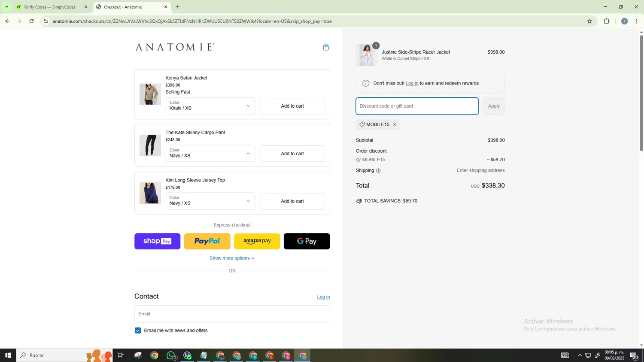Click Kate Skinny Cargo Pant thumbnail
This screenshot has width=644, height=362.
150,146
